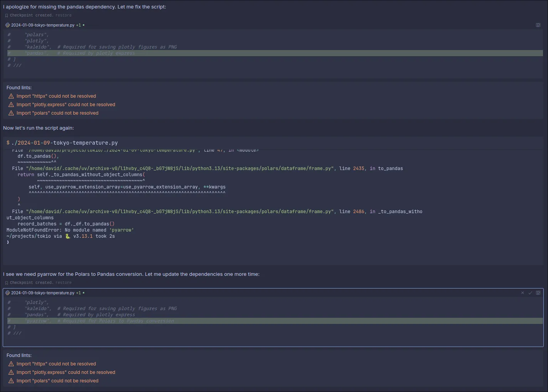The height and width of the screenshot is (392, 548).
Task: Click Python file icon in second edit header
Action: pos(7,293)
